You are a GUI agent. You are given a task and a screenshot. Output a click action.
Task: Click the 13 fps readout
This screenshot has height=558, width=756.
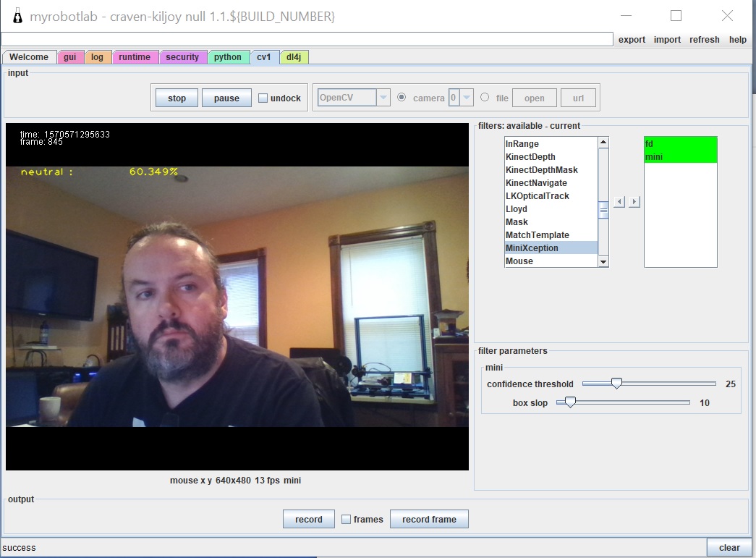click(267, 481)
